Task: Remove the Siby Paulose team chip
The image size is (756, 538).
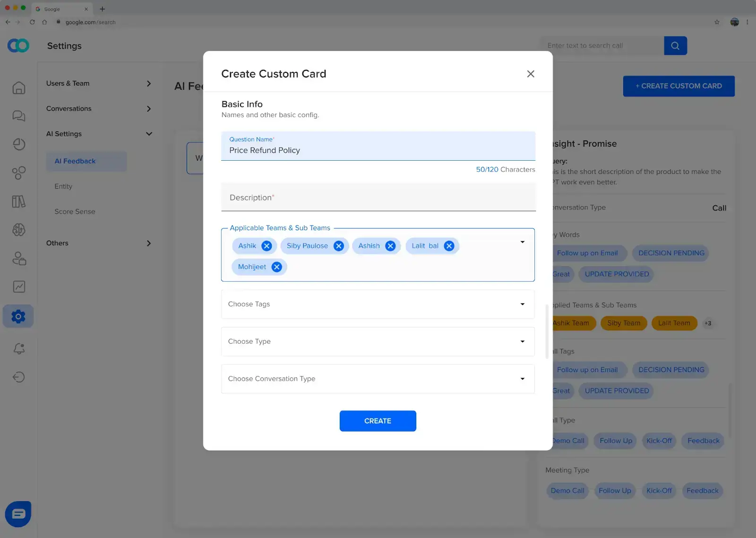Action: click(x=338, y=246)
